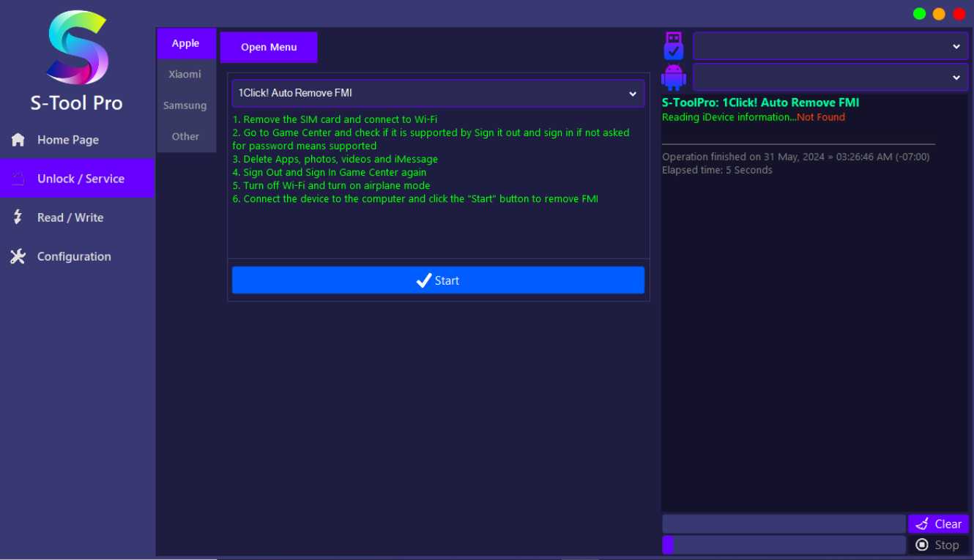This screenshot has width=974, height=560.
Task: Go to Read / Write section
Action: click(x=77, y=217)
